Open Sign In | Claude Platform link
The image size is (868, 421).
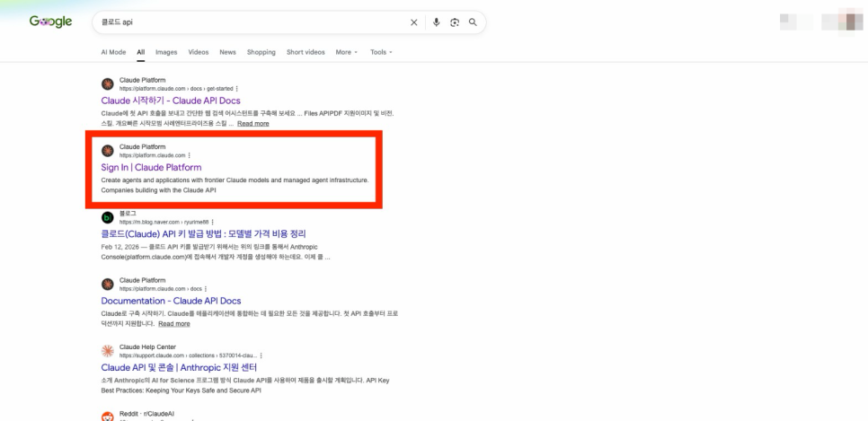click(x=151, y=167)
